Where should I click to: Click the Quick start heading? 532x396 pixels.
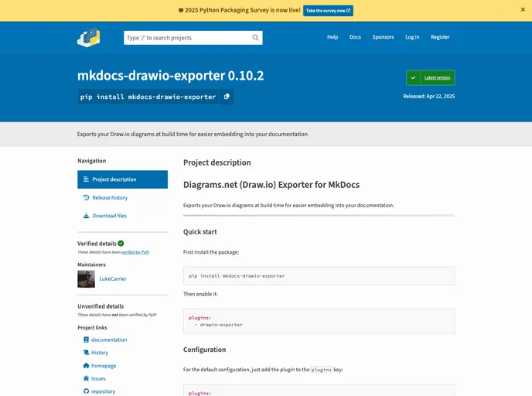click(x=199, y=232)
